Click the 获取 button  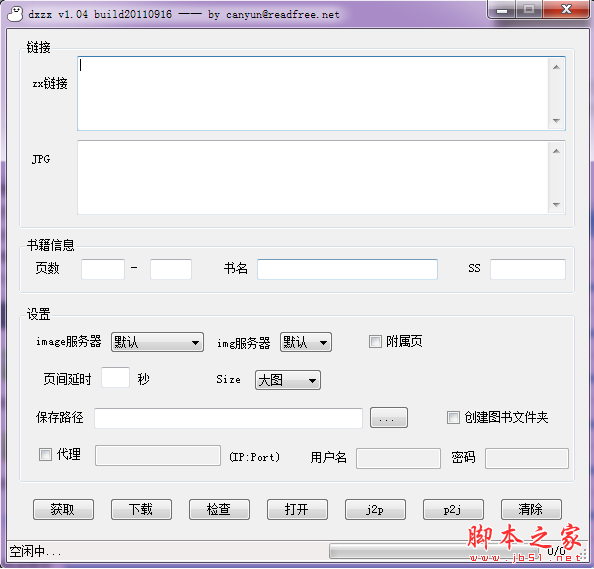(63, 510)
